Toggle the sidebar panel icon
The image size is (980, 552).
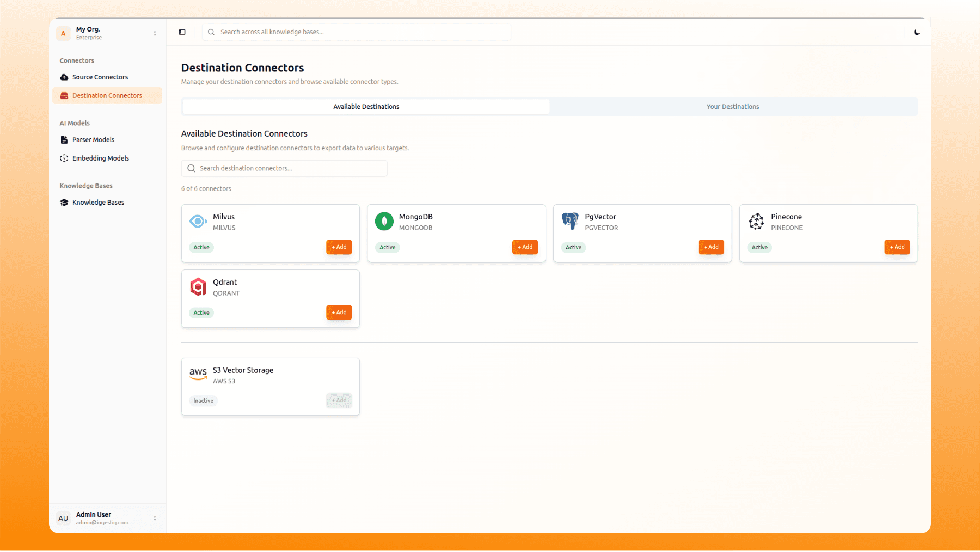[x=182, y=32]
